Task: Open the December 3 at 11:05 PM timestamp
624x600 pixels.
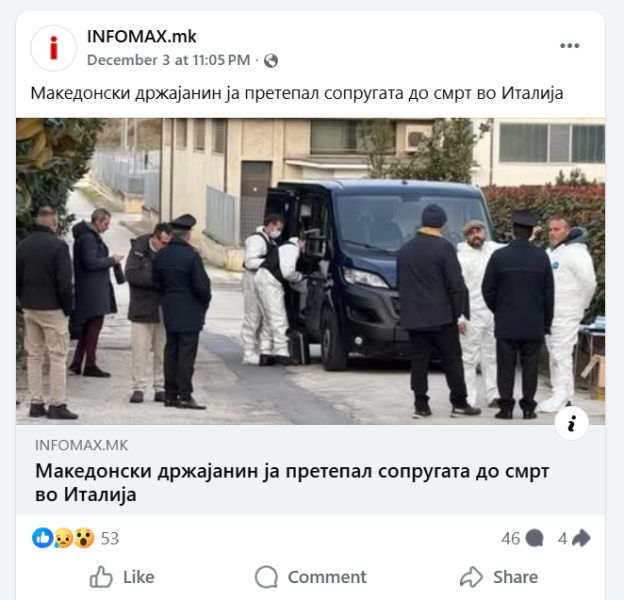Action: click(169, 60)
